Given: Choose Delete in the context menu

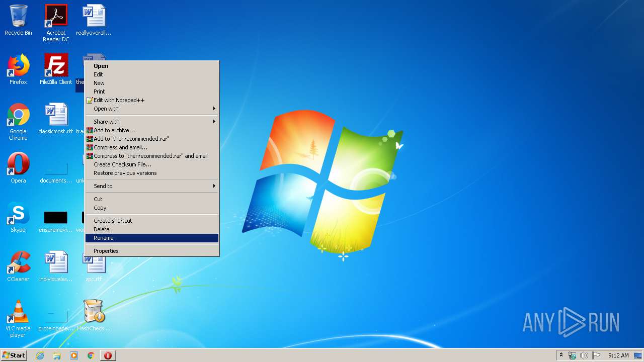Looking at the screenshot, I should click(152, 229).
